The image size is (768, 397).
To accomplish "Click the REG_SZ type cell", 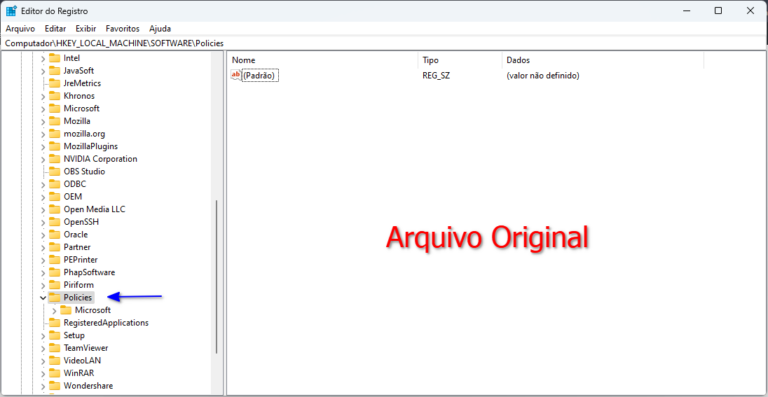I will coord(436,76).
